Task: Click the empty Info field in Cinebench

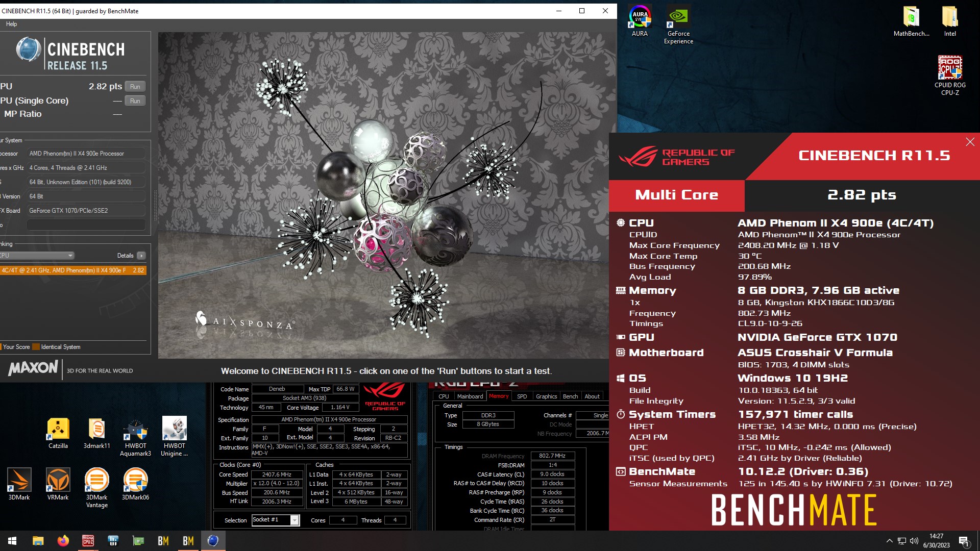Action: tap(86, 225)
